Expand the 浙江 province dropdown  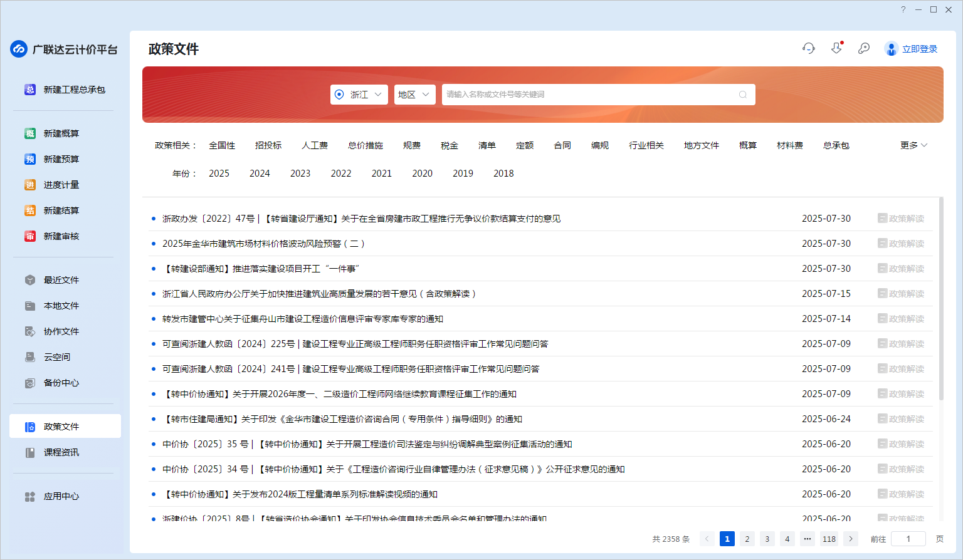359,95
